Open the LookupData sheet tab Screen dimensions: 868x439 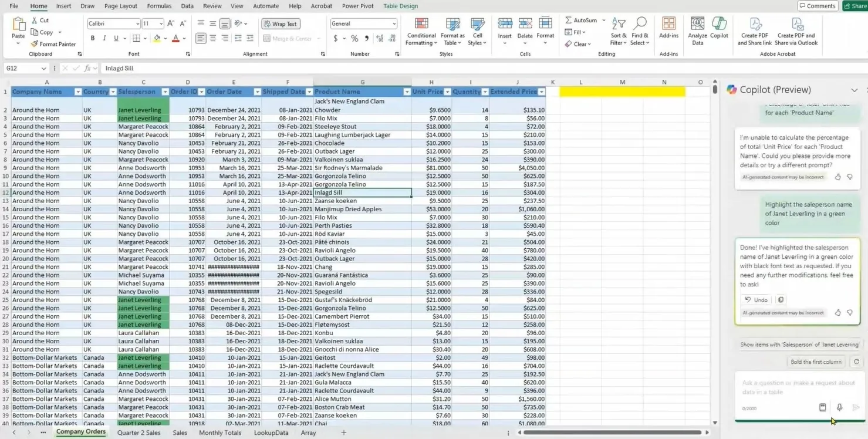[271, 433]
